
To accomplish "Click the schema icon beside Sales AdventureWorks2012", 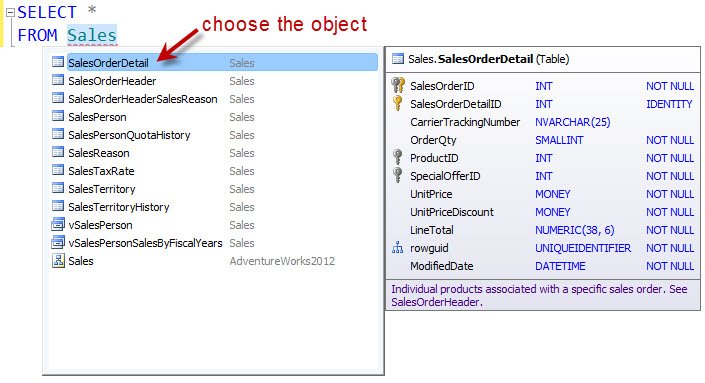I will (x=58, y=260).
